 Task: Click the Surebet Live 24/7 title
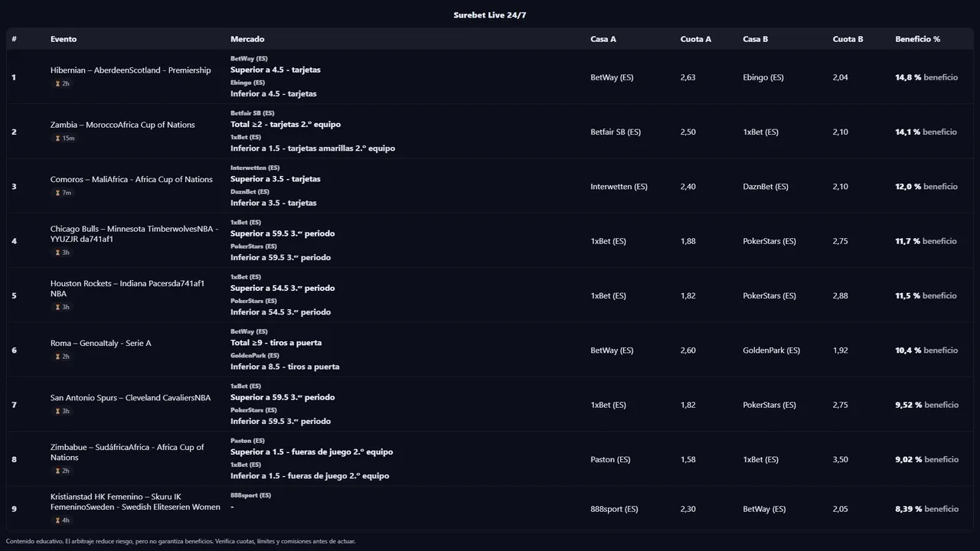[x=490, y=15]
